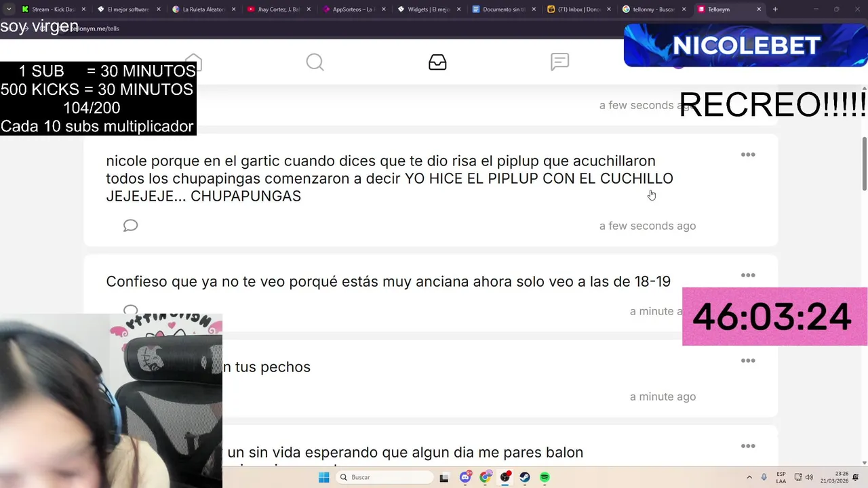The height and width of the screenshot is (488, 868).
Task: Switch to 'Jhay Cortez' YouTube tab
Action: pos(279,9)
